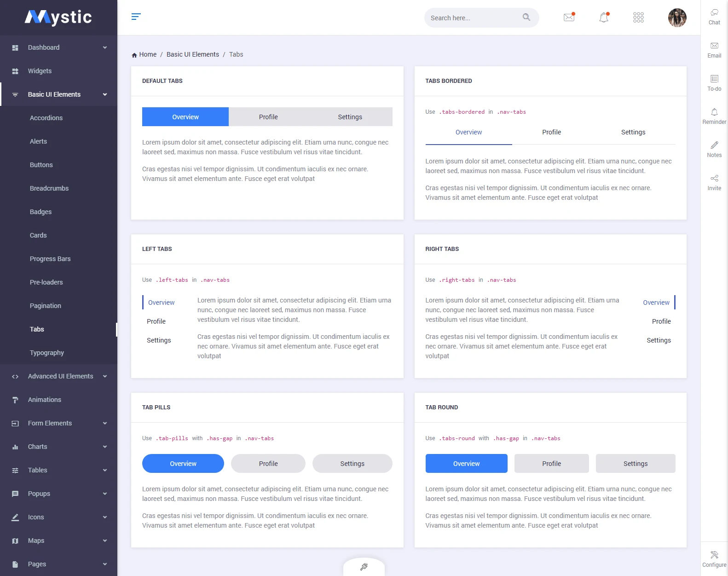Open Accordions in the sidebar
This screenshot has height=576, width=728.
click(46, 118)
